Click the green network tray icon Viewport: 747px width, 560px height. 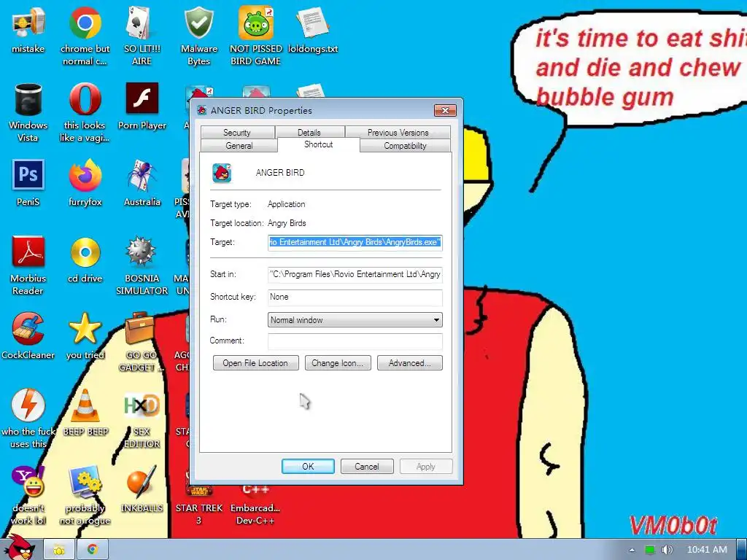(650, 550)
